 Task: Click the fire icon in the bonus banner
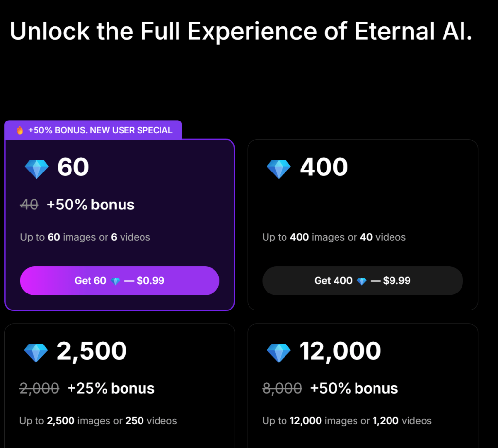(20, 130)
